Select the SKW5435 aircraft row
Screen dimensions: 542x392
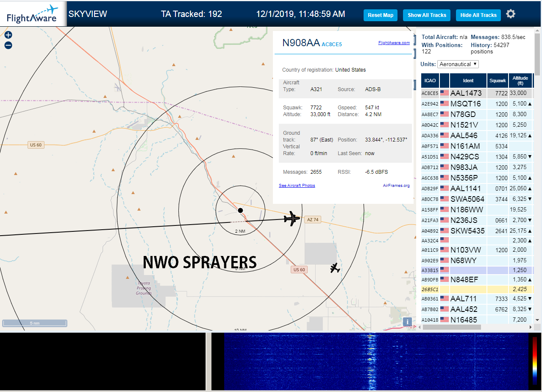pos(477,231)
